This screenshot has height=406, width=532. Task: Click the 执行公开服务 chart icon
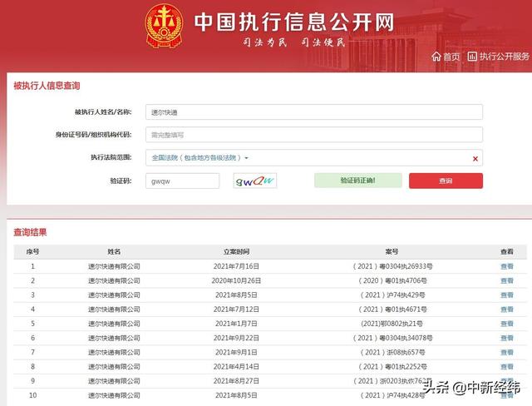(472, 57)
